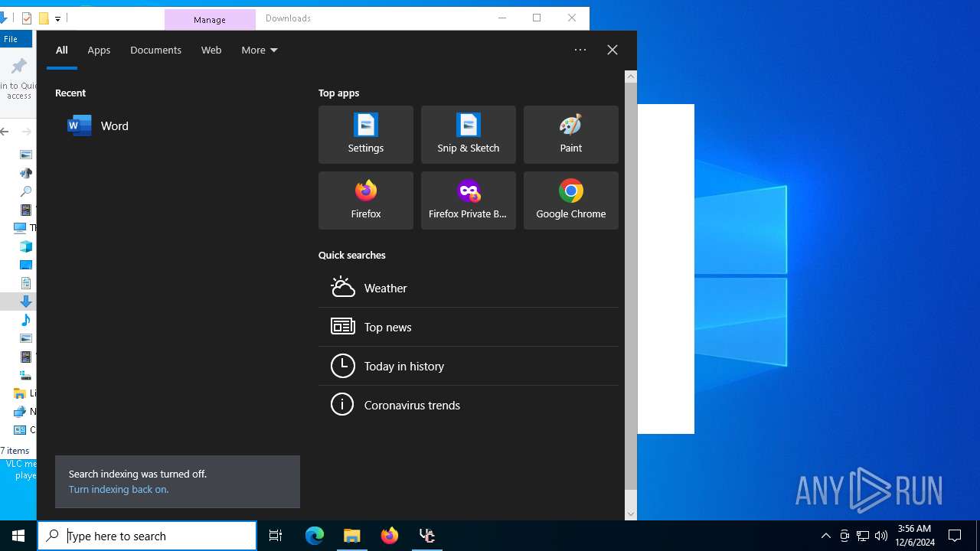Switch to the Web search tab

coord(211,50)
